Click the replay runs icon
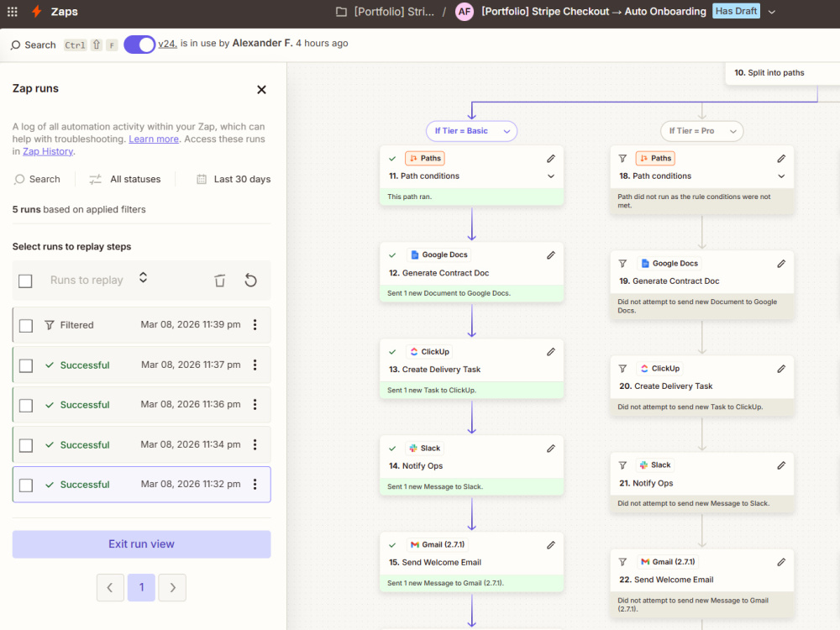 pos(250,281)
